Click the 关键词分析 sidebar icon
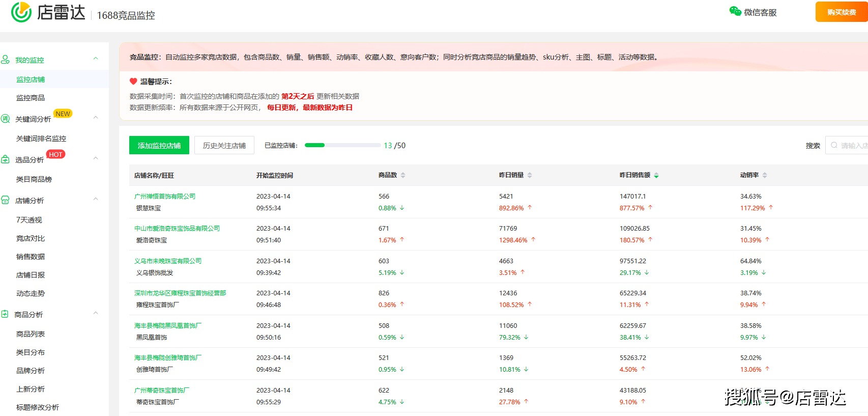 [x=5, y=119]
